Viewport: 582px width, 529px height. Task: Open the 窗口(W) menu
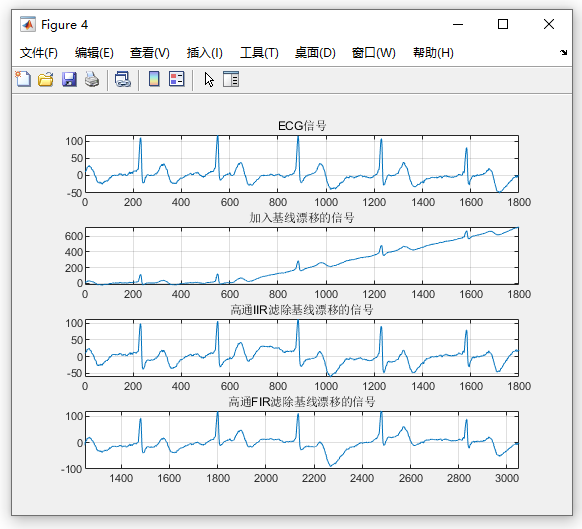click(373, 53)
